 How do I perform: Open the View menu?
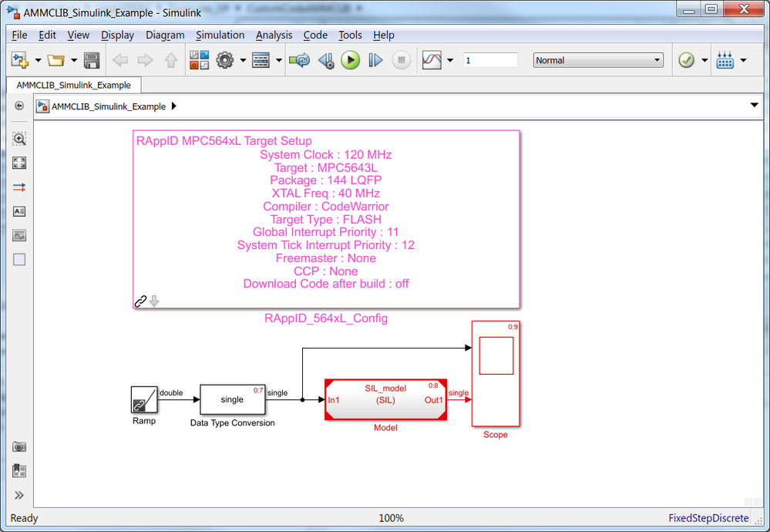[79, 35]
